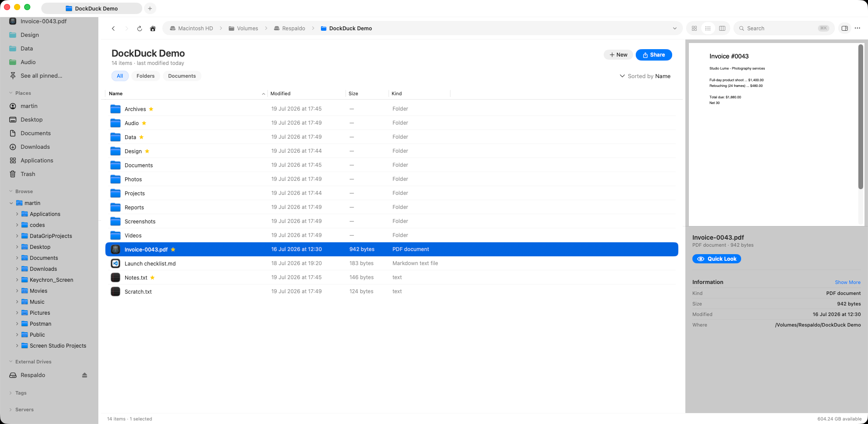The height and width of the screenshot is (424, 868).
Task: Eject the Respaldo drive
Action: coord(85,375)
